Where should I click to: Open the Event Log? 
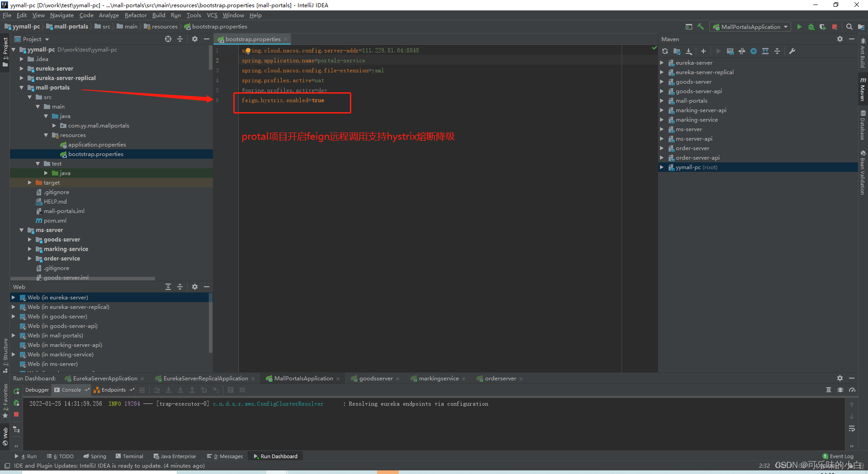tap(838, 456)
